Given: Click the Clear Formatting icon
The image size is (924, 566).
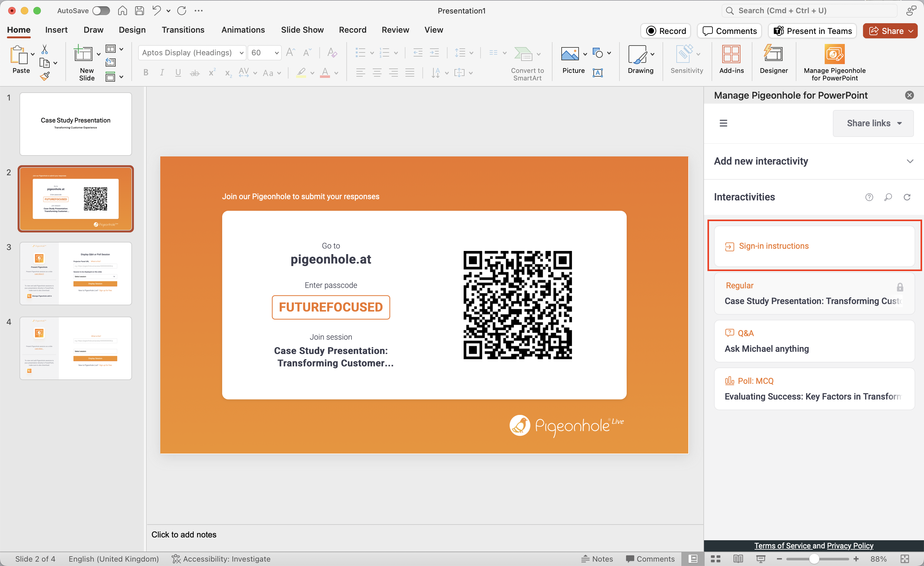Looking at the screenshot, I should point(332,52).
